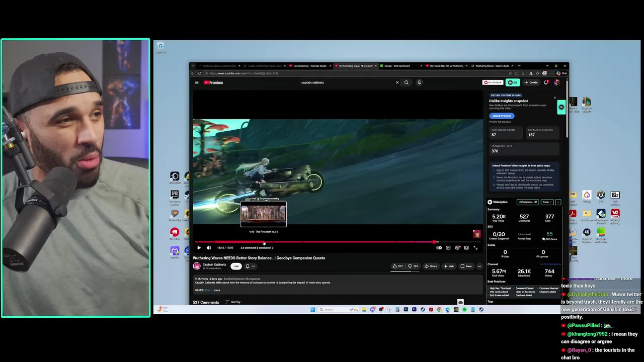Open the Recycle Bin desktop icon
This screenshot has height=362, width=644.
tap(160, 48)
